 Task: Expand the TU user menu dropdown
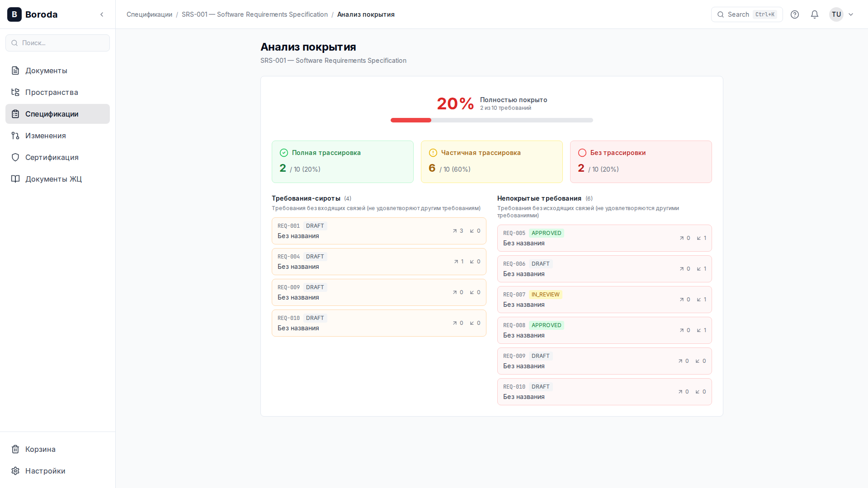[842, 14]
